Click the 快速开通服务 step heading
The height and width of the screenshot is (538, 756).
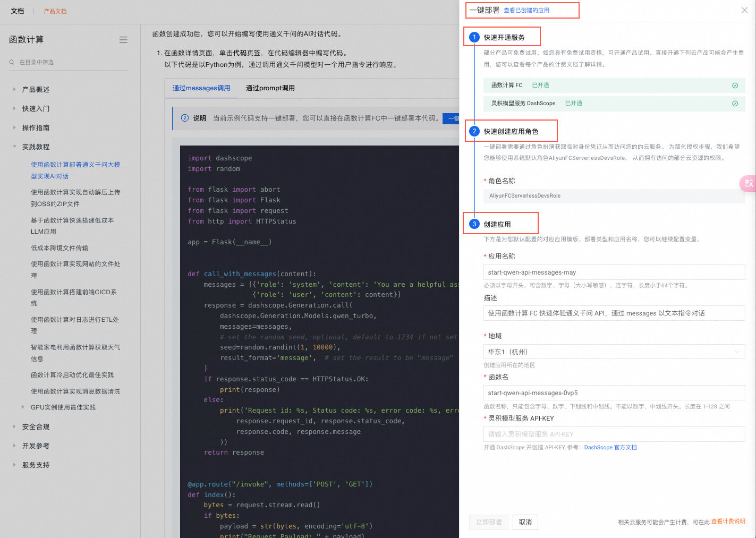pyautogui.click(x=504, y=37)
